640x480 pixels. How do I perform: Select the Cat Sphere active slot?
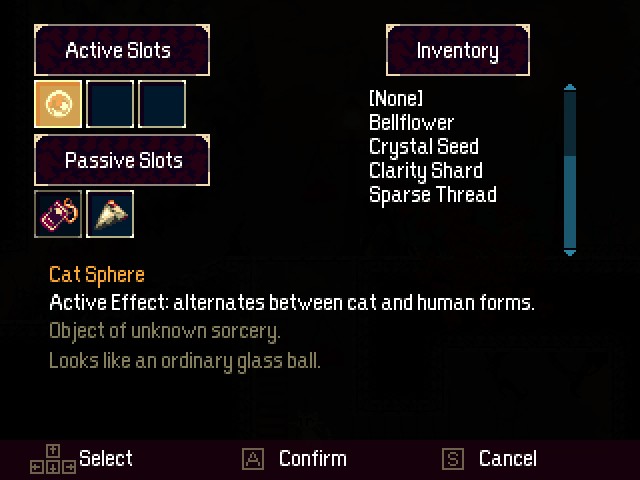point(58,104)
